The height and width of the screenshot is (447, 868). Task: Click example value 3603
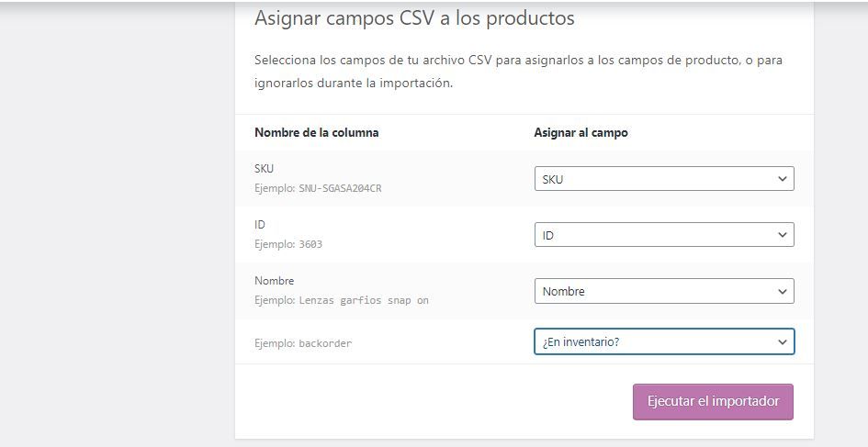(310, 244)
